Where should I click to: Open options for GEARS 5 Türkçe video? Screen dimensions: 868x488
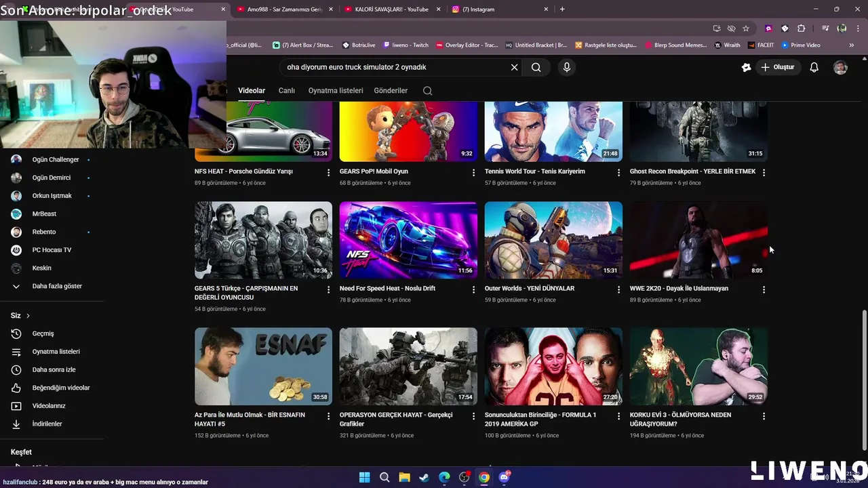[328, 289]
